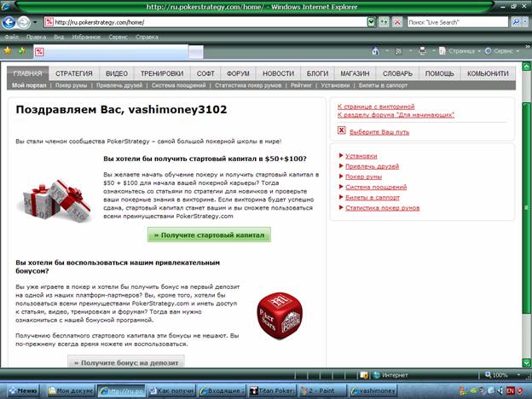Open sidebar link Покер румы

coord(363,176)
